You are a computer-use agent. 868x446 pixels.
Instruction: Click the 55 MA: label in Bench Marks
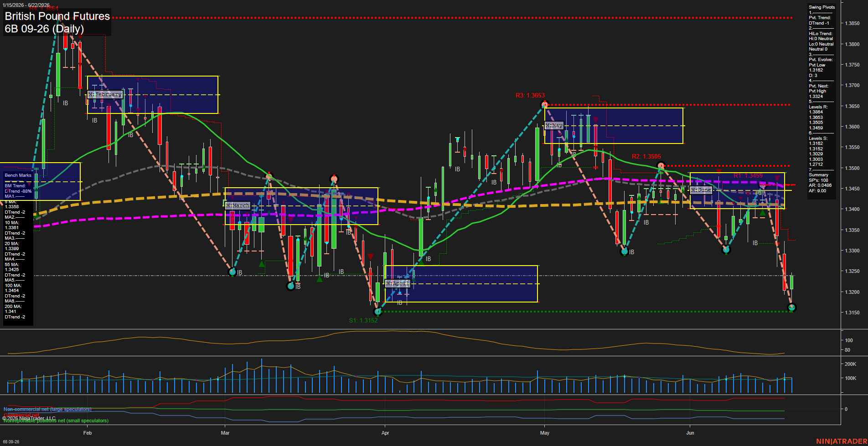(12, 265)
